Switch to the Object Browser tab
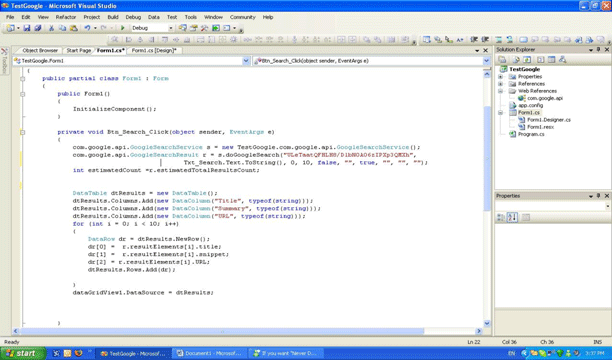 (x=40, y=50)
